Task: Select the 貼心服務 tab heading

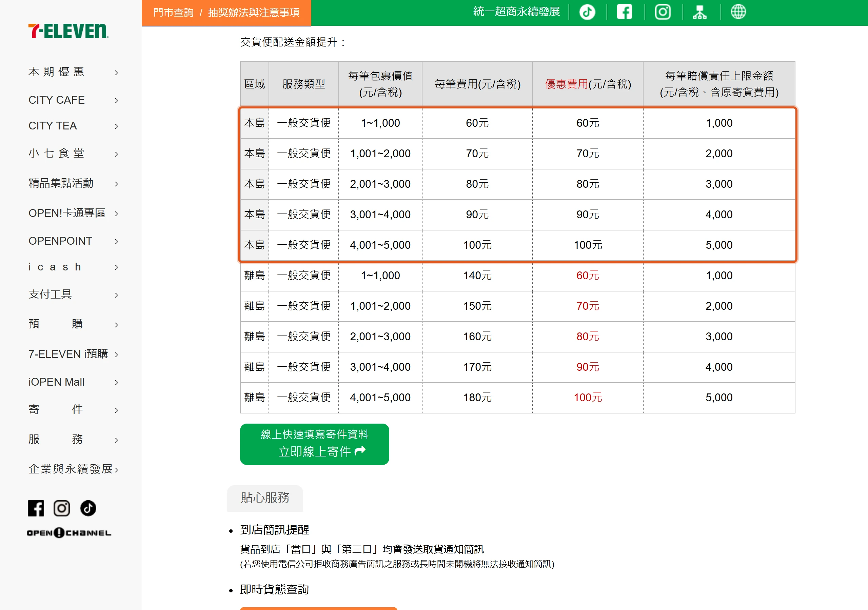Action: point(265,498)
